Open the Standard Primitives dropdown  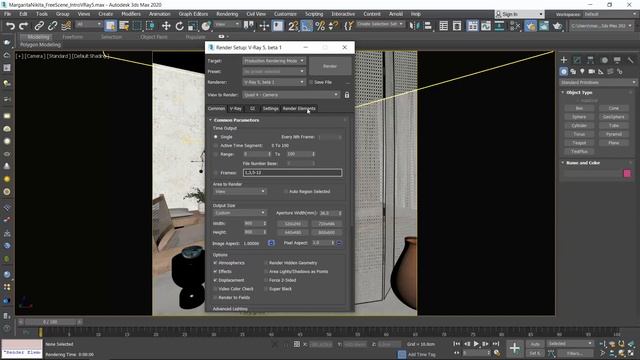click(598, 82)
